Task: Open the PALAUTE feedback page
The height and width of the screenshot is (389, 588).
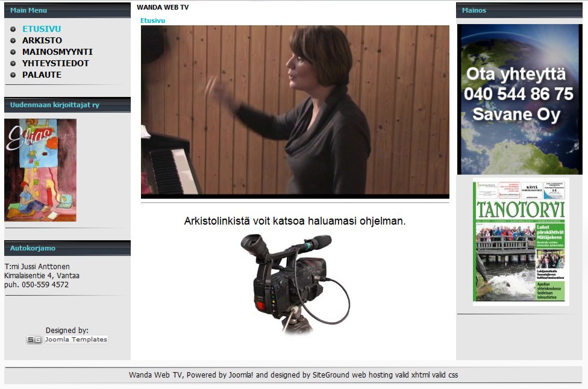Action: pos(42,75)
